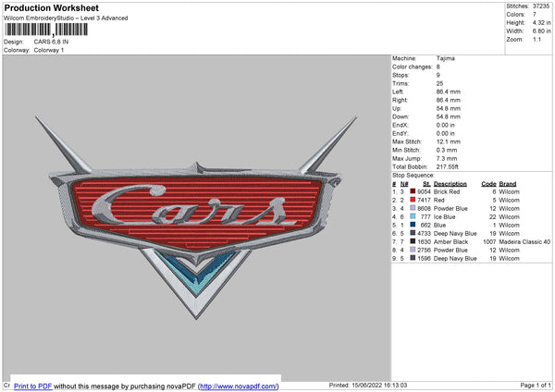Click the Powder Blue 2756 swatch

[x=413, y=251]
